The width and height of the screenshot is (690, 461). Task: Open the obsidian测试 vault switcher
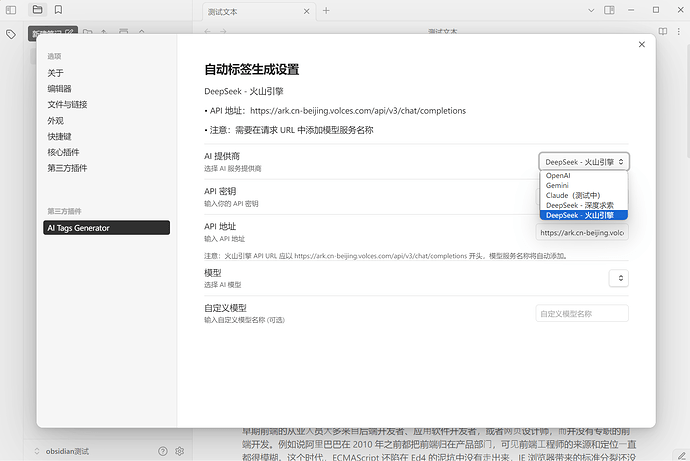click(x=62, y=451)
